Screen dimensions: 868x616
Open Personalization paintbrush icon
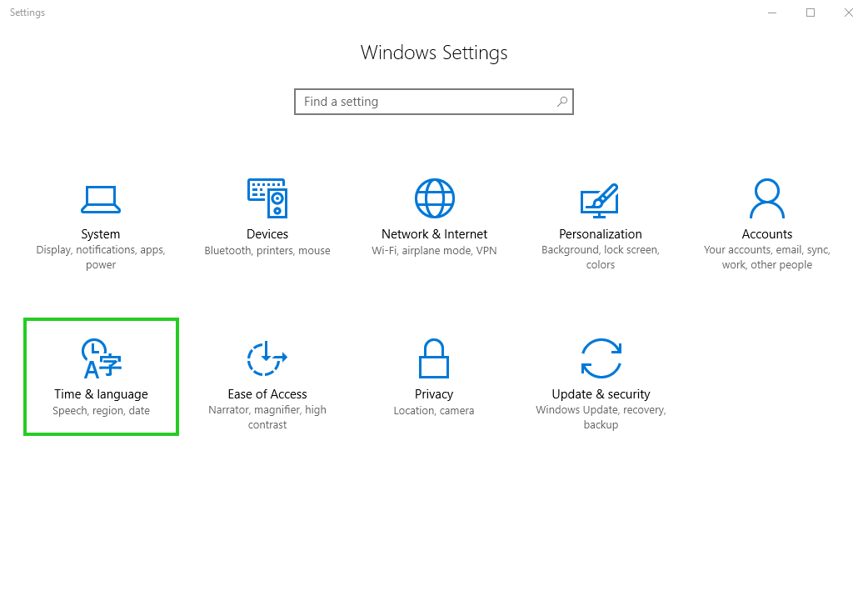click(x=600, y=198)
